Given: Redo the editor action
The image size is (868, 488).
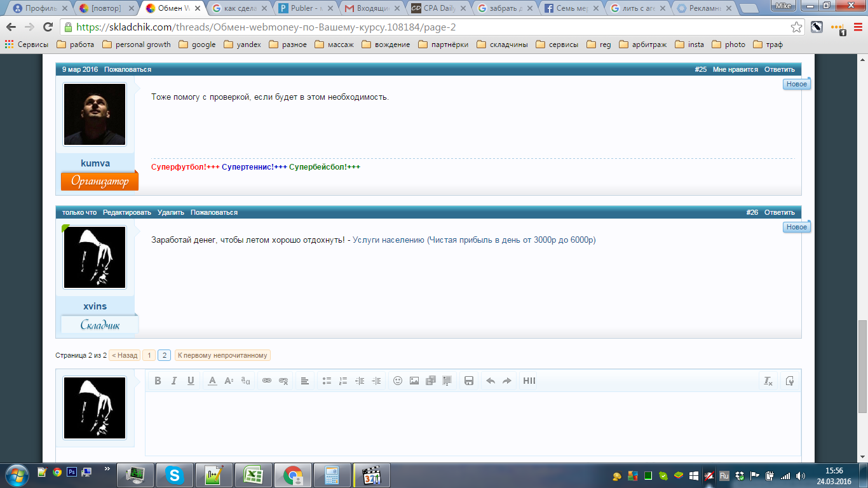Looking at the screenshot, I should coord(507,381).
